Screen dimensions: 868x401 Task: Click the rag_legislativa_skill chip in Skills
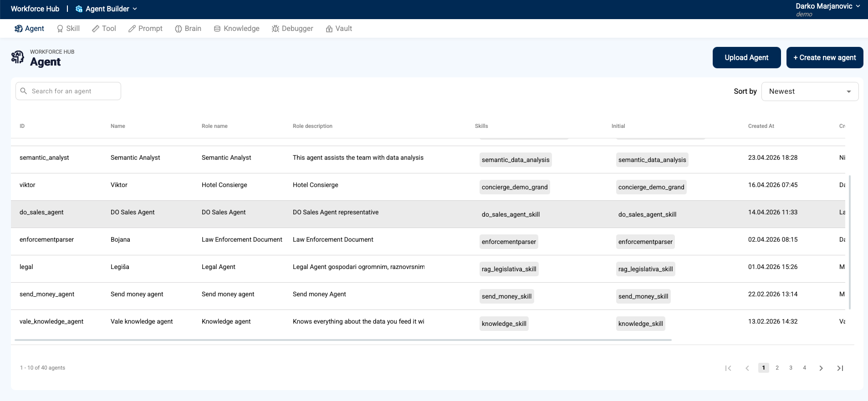509,269
